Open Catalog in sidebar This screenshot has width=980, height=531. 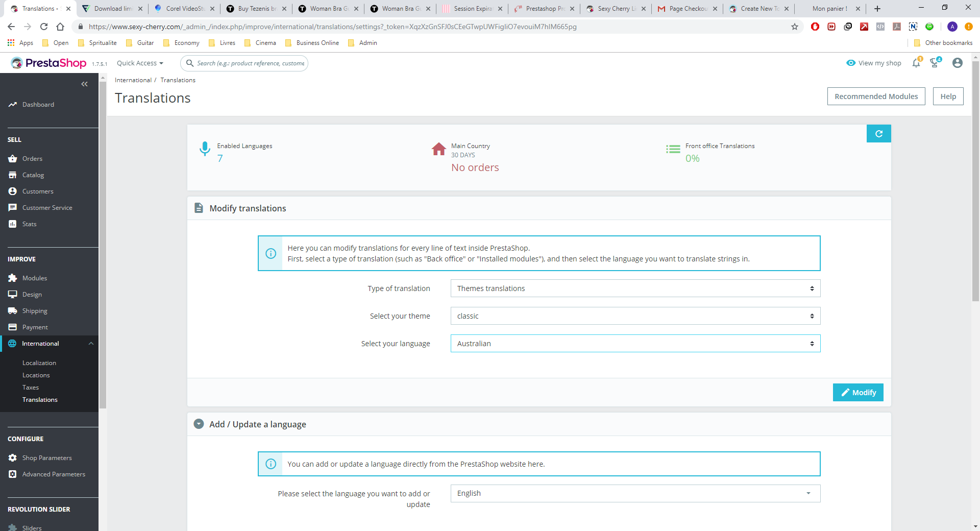[x=33, y=175]
